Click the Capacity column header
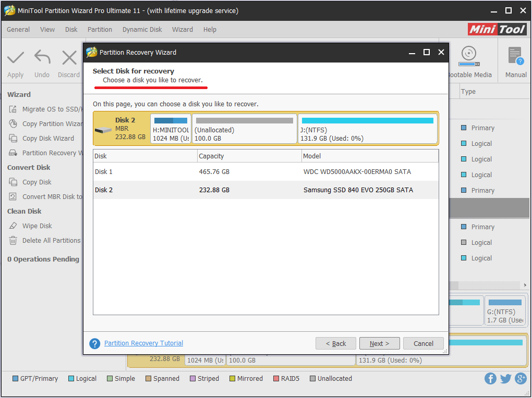 tap(249, 156)
